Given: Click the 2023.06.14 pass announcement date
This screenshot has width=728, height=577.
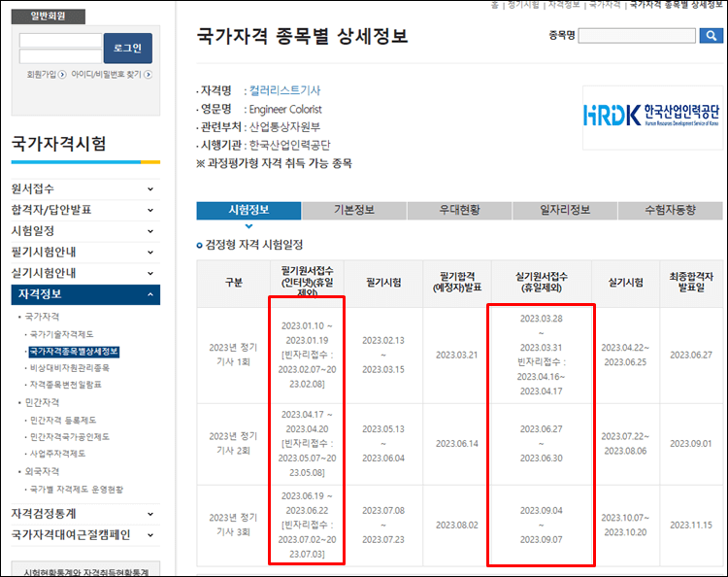Looking at the screenshot, I should pyautogui.click(x=457, y=444).
